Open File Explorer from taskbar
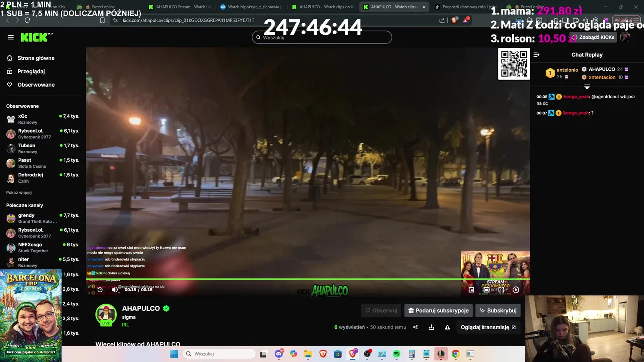644x362 pixels. coord(308,354)
